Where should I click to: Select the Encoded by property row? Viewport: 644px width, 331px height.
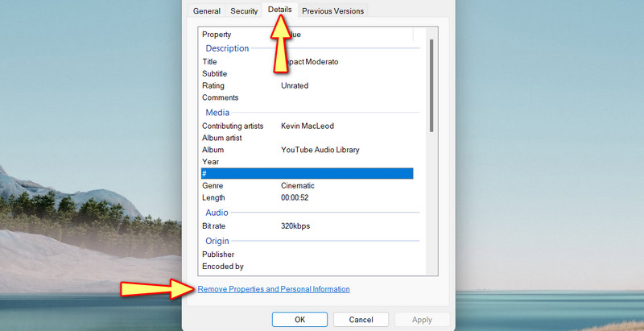(x=222, y=266)
